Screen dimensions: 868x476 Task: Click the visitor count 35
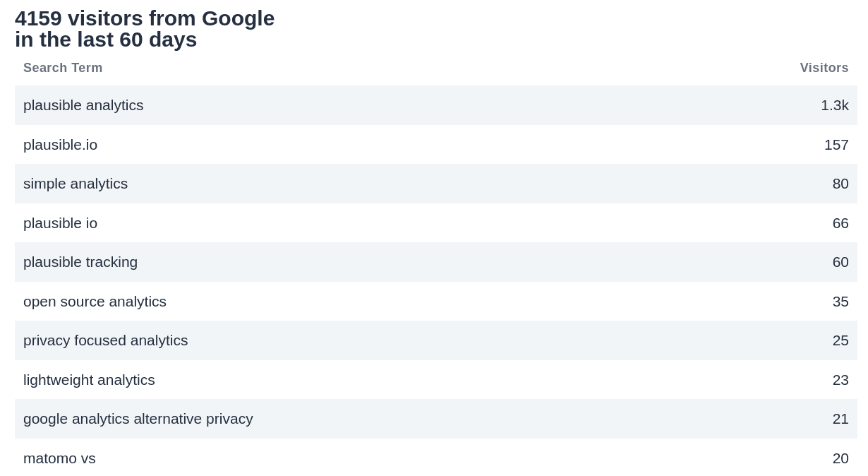point(840,302)
